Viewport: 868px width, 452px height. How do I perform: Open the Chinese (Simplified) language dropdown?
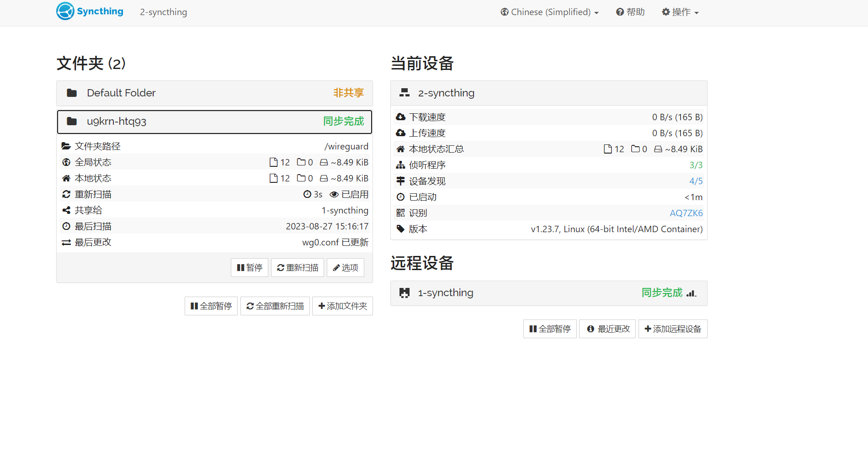[549, 12]
